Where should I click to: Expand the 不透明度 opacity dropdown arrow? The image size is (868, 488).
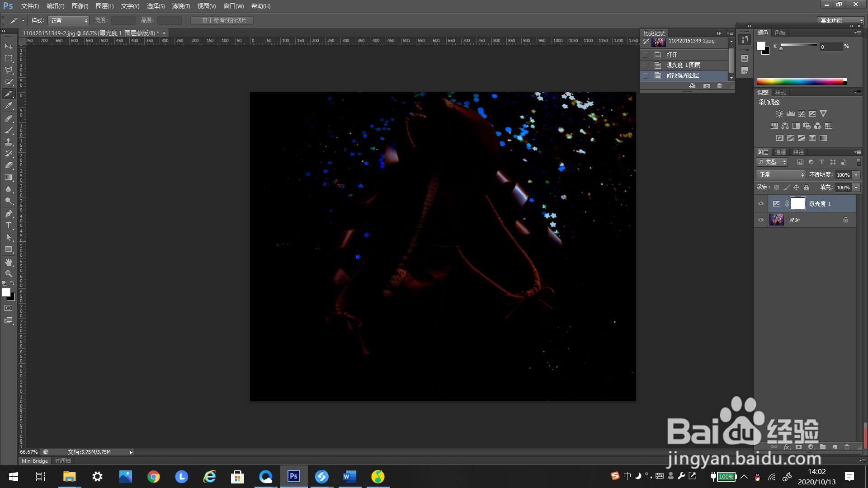click(856, 175)
